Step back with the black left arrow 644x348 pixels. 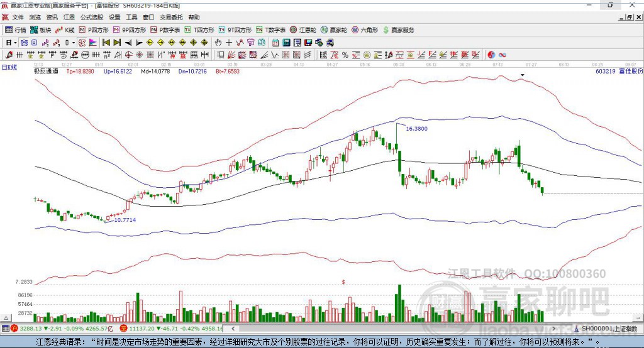pos(128,43)
